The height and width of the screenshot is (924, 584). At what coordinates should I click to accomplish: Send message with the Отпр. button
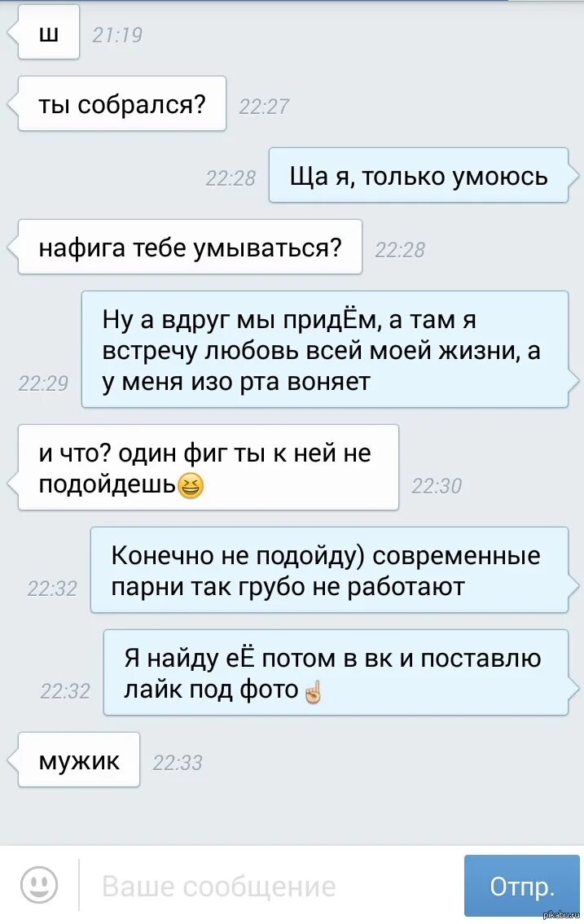522,886
